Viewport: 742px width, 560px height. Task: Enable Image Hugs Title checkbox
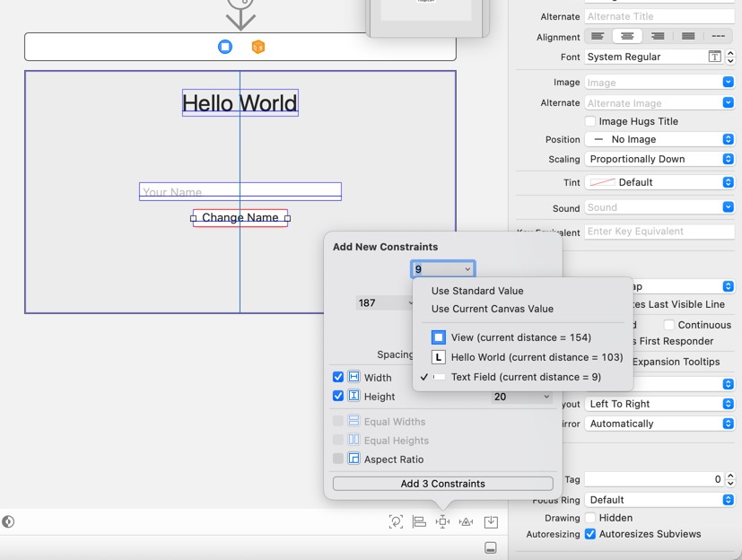pyautogui.click(x=590, y=121)
